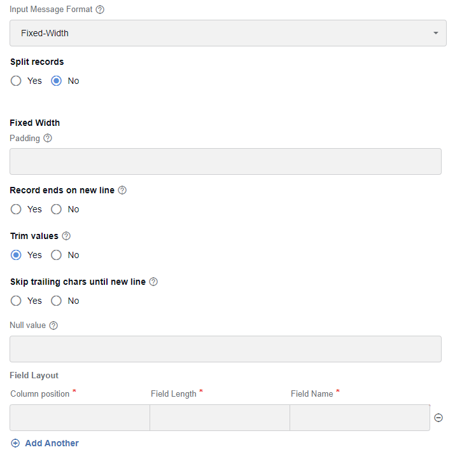The image size is (476, 452).
Task: Select Yes for Skip trailing chars until new line
Action: click(16, 301)
